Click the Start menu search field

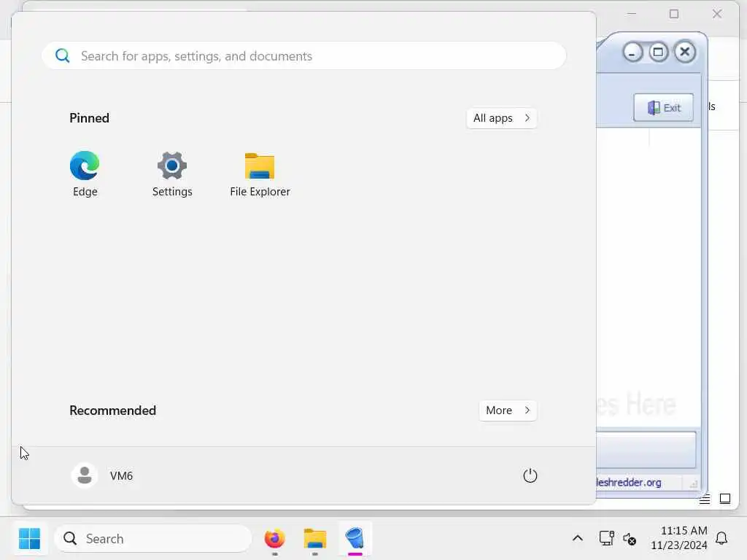(x=304, y=55)
